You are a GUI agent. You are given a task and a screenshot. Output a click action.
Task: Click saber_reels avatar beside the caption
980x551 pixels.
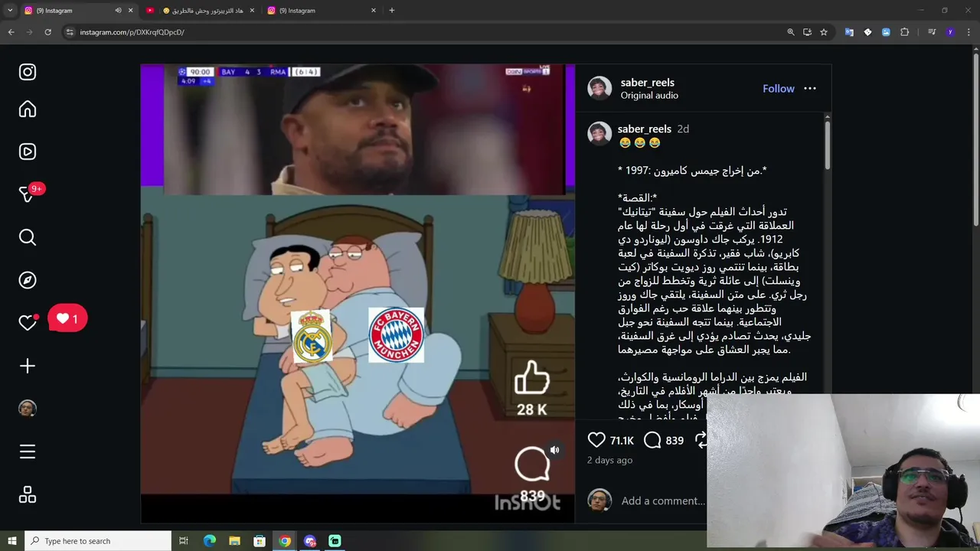(599, 133)
